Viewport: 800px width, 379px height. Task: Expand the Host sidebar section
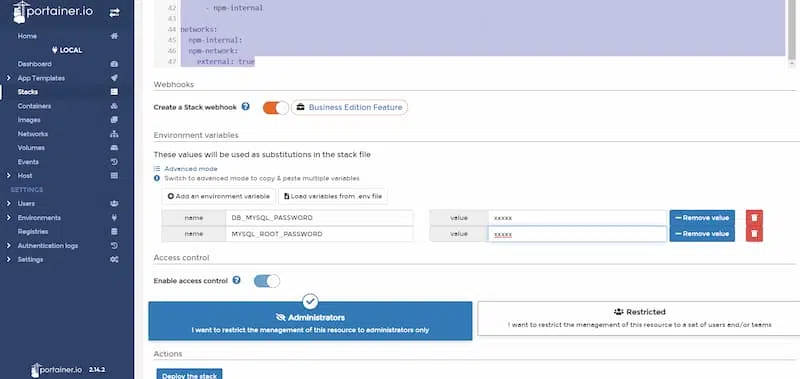[x=8, y=175]
